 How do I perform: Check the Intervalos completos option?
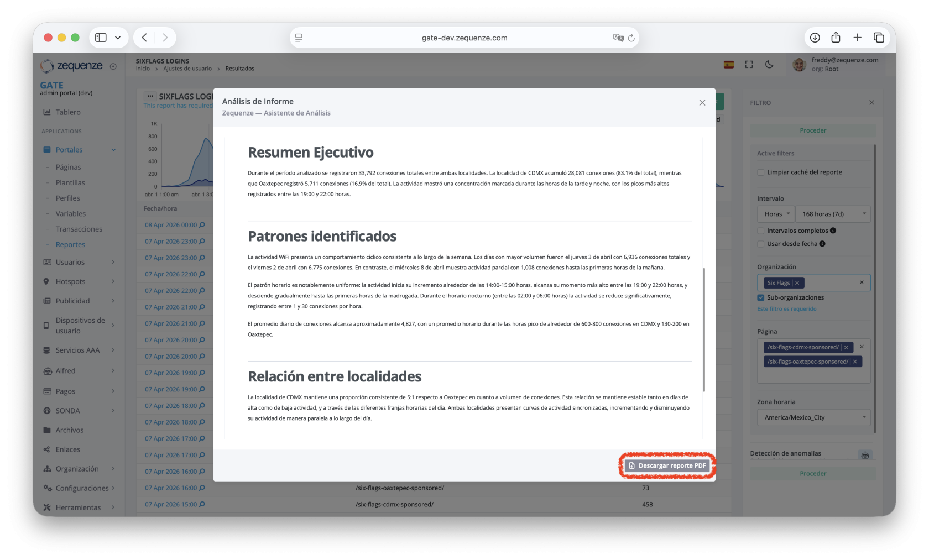(x=761, y=231)
